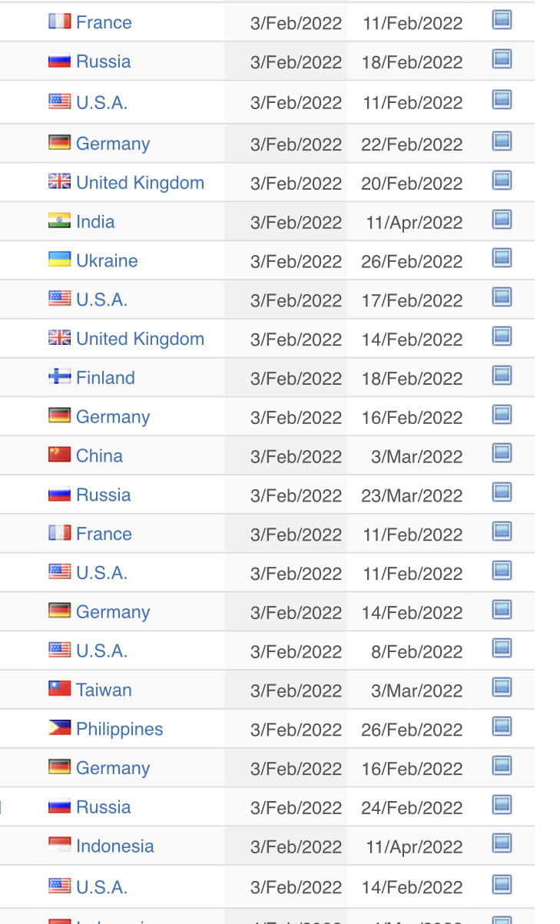Click the Indonesia link
The image size is (560, 924).
[x=114, y=846]
